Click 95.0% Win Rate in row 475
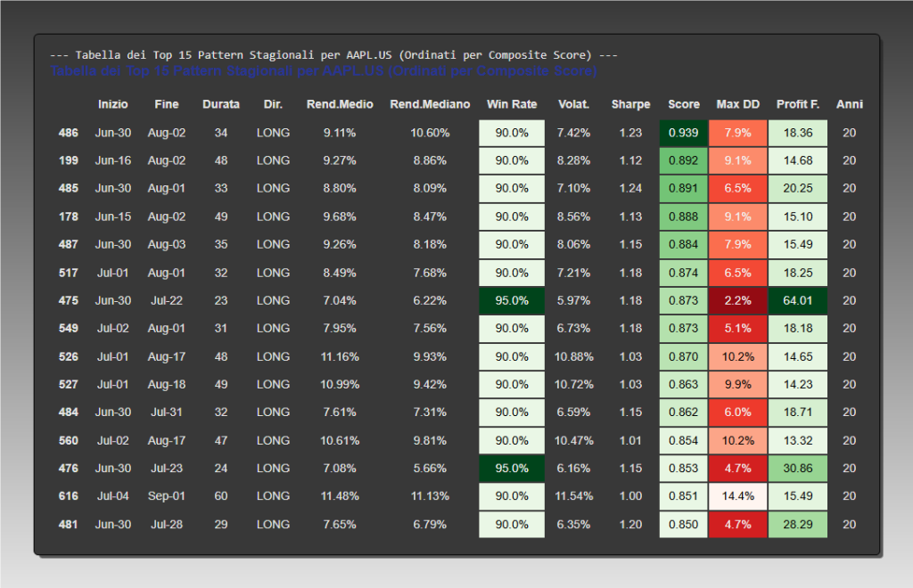The height and width of the screenshot is (588, 913). click(x=512, y=301)
